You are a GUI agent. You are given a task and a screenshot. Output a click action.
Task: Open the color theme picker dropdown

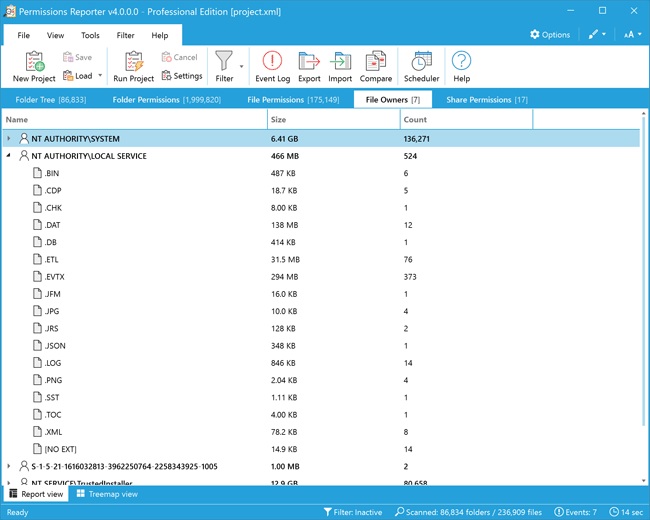(597, 35)
